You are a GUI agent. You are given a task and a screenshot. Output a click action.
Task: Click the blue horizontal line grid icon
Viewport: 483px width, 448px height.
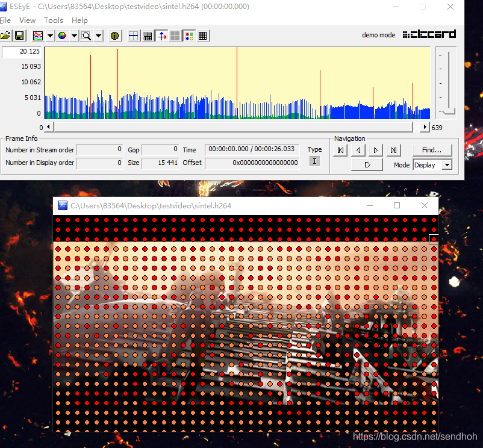[133, 36]
